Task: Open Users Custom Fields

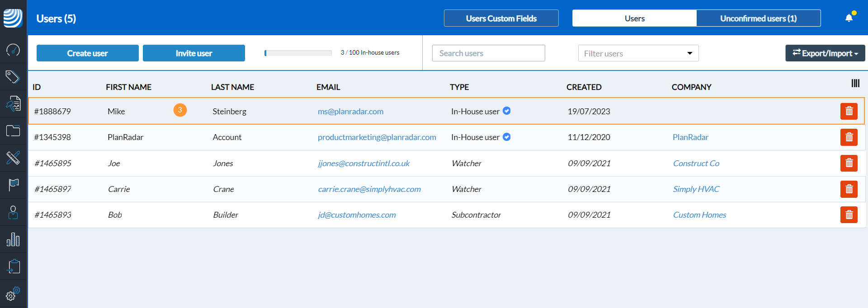Action: tap(501, 19)
